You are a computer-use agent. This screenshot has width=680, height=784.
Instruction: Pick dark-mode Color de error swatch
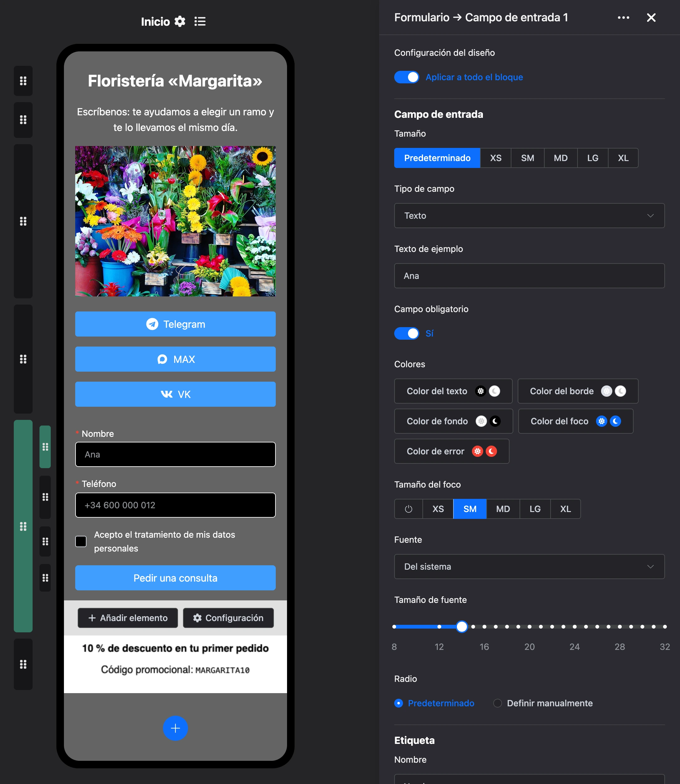pyautogui.click(x=491, y=451)
